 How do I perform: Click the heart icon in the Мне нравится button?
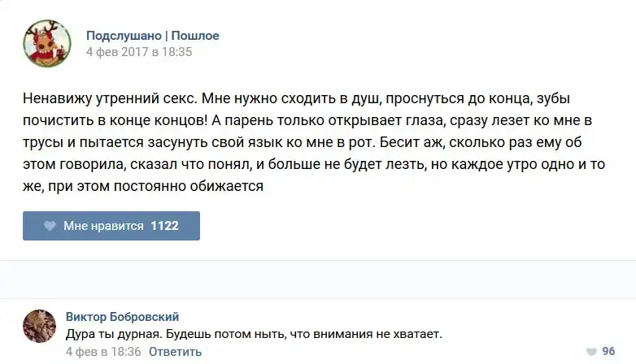tap(50, 226)
